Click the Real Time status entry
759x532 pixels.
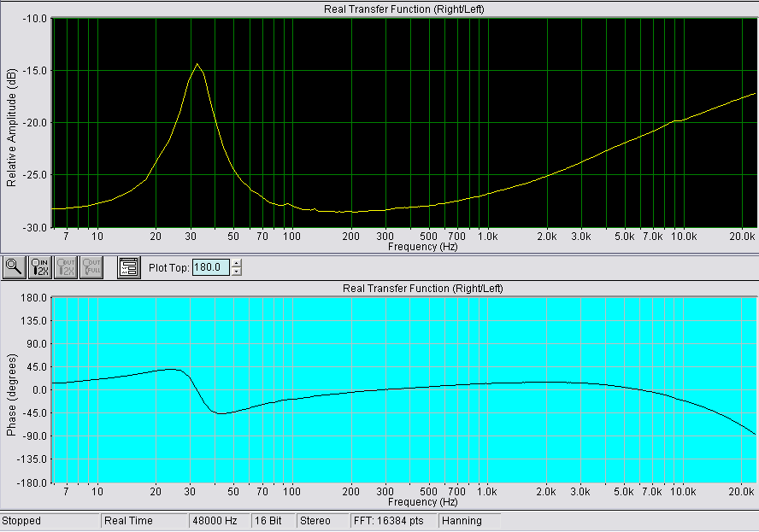[144, 521]
